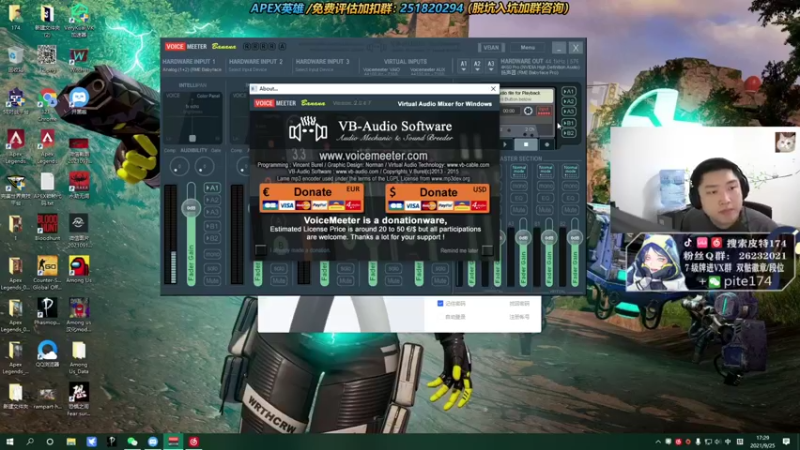
Task: Open the blue chat app desktop shortcut
Action: tap(79, 98)
